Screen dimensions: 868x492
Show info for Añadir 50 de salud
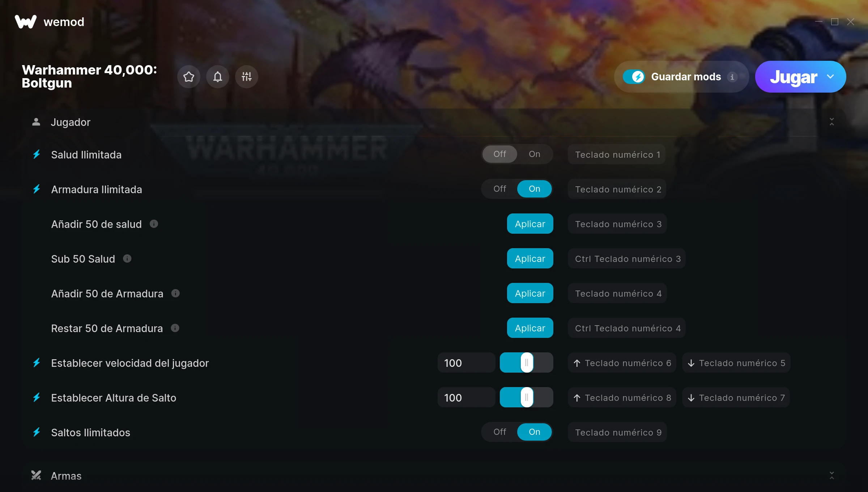pyautogui.click(x=154, y=224)
